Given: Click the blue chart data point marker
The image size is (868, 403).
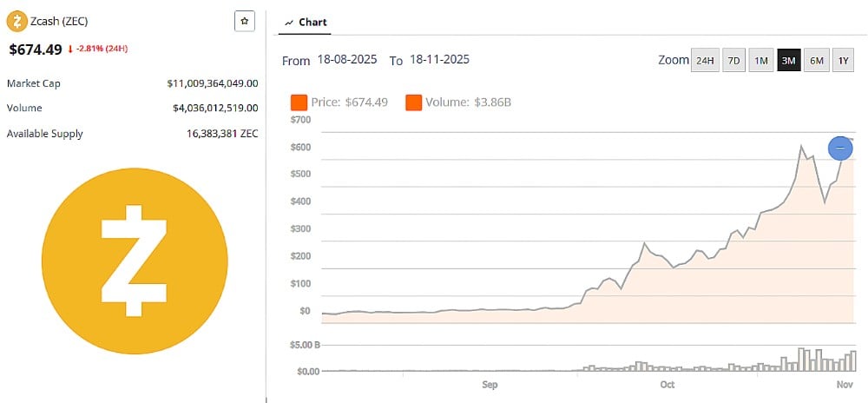Looking at the screenshot, I should click(x=840, y=149).
